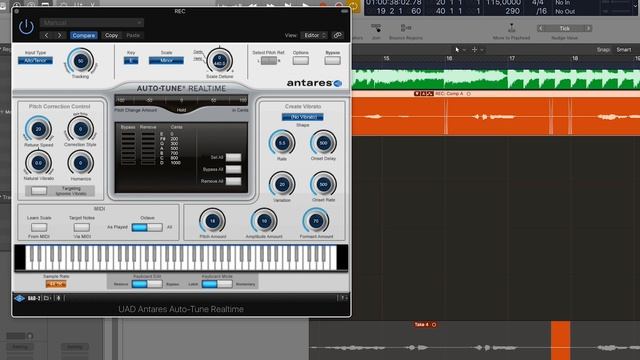Select the Take 4 lane label

click(x=422, y=324)
